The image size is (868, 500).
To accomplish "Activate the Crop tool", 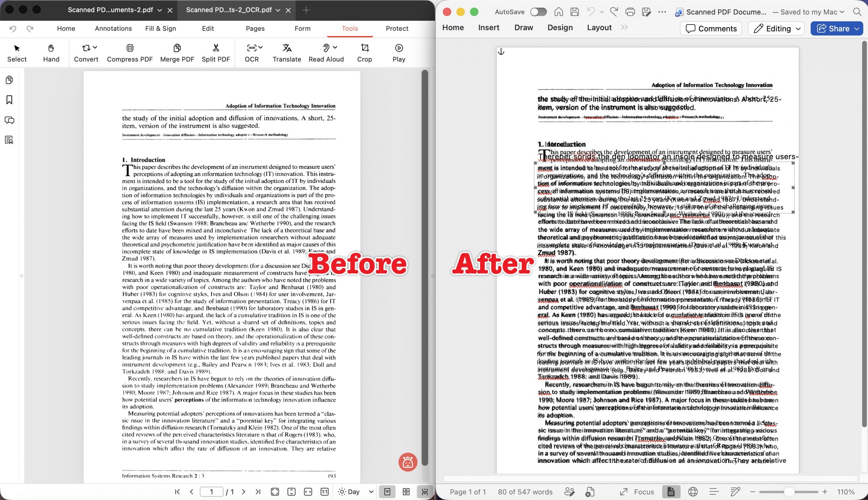I will click(364, 53).
